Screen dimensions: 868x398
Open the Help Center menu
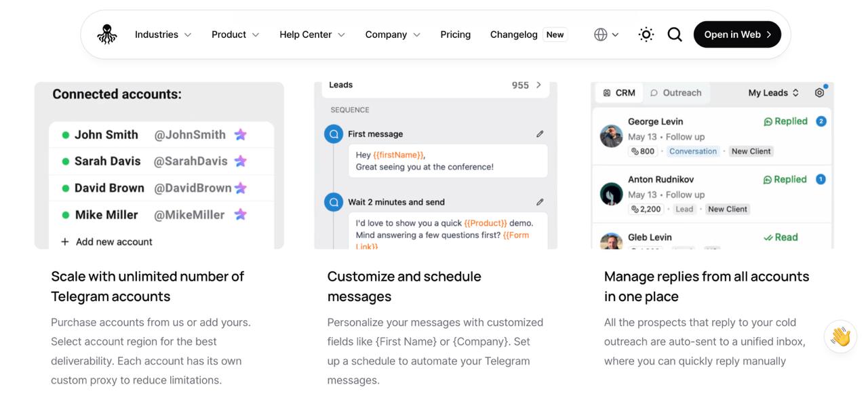coord(312,35)
